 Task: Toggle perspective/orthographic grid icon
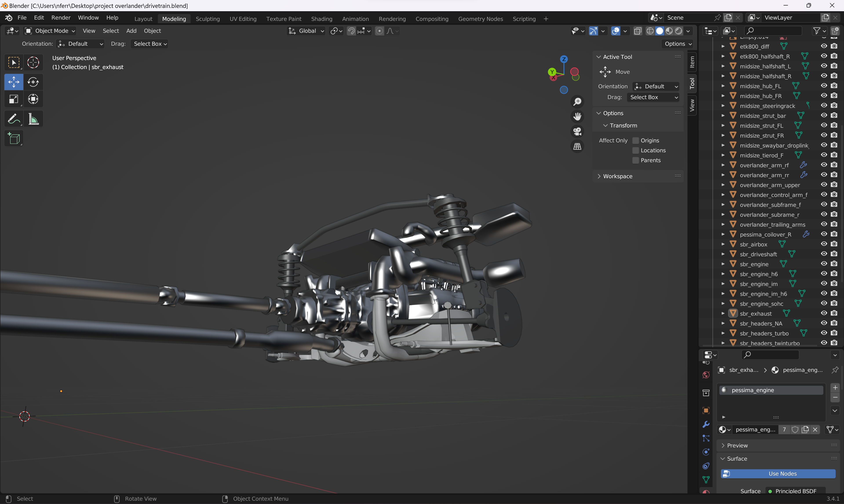(577, 146)
